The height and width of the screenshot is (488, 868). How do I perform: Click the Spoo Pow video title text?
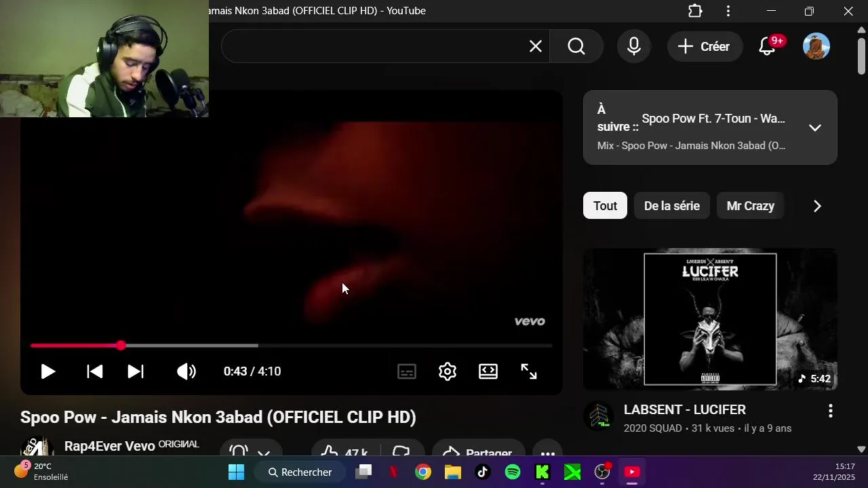pos(218,417)
